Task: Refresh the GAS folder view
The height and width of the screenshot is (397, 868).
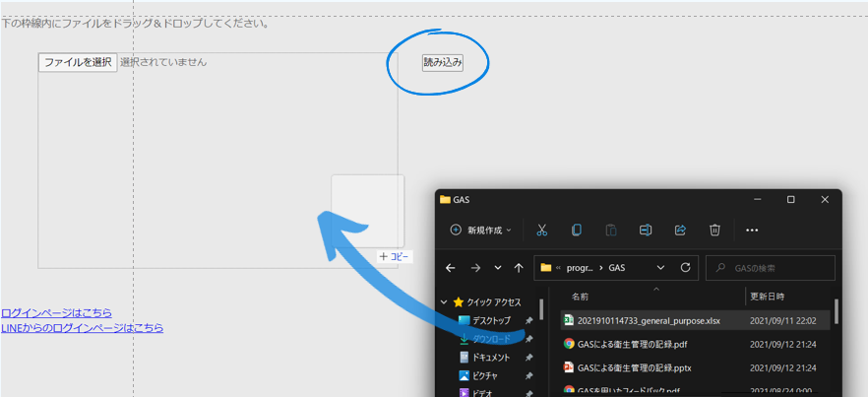Action: click(x=685, y=267)
